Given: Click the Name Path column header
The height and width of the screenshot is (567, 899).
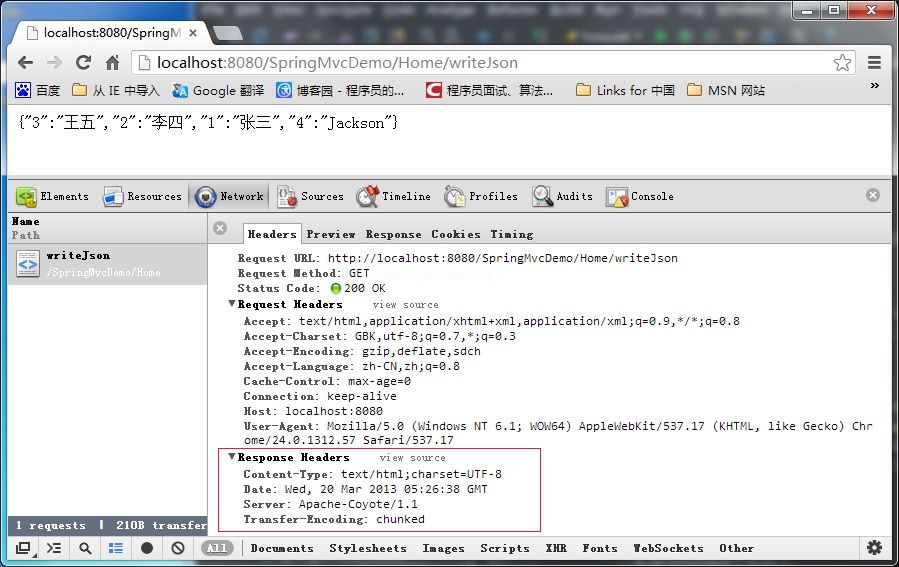Looking at the screenshot, I should [x=108, y=228].
